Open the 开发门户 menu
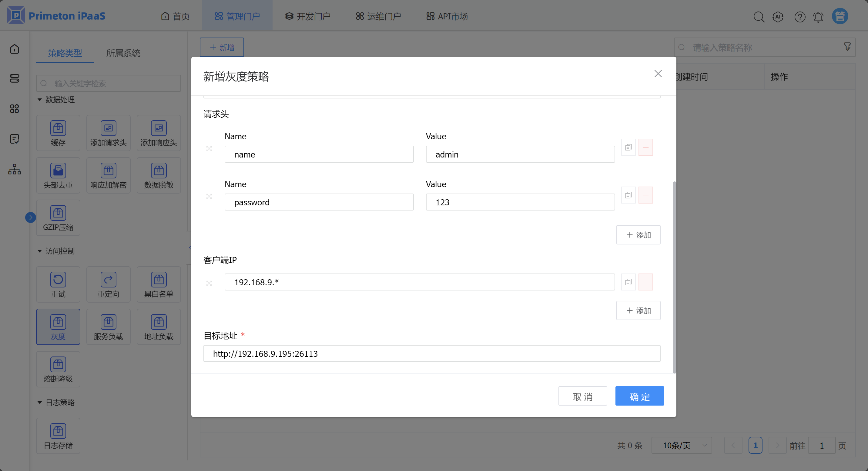The width and height of the screenshot is (868, 471). pyautogui.click(x=308, y=16)
